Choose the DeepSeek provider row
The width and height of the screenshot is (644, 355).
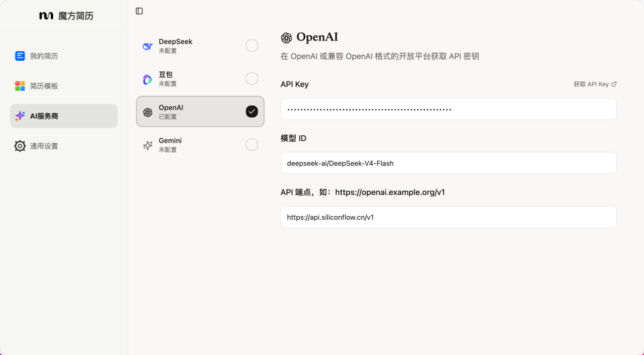click(200, 45)
